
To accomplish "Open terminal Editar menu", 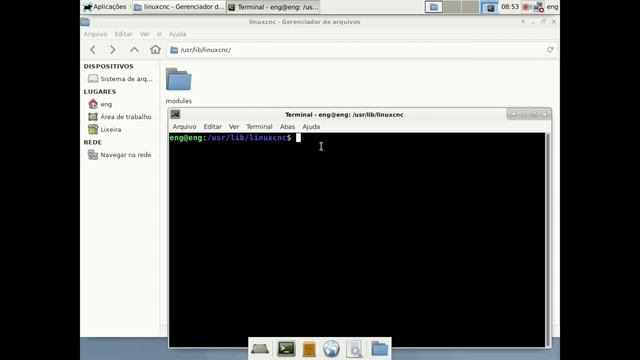I will [x=213, y=127].
